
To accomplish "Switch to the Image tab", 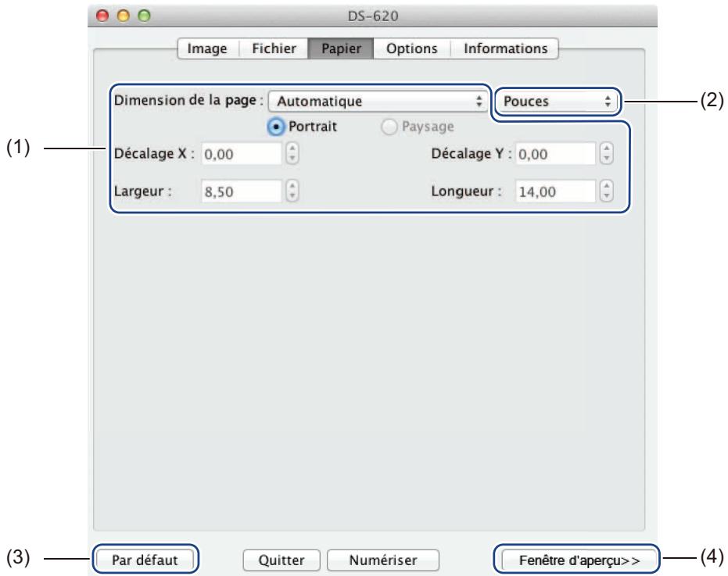I will click(207, 48).
